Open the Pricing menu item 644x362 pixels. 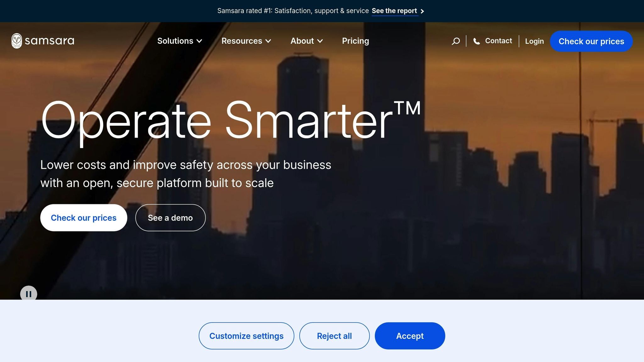[x=355, y=41]
